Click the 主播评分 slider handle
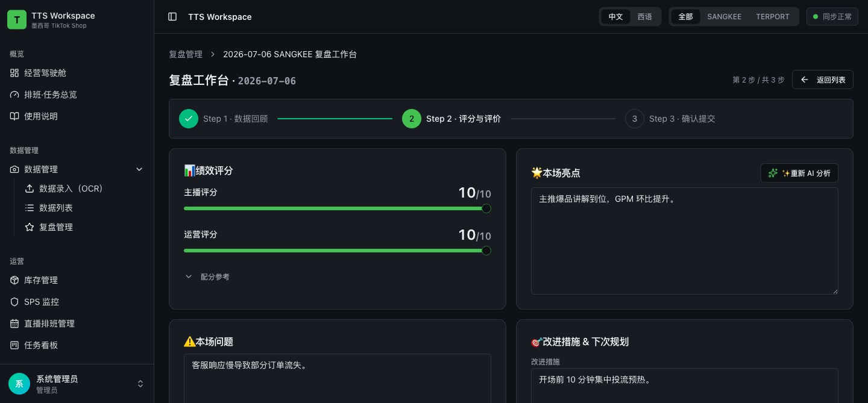The height and width of the screenshot is (403, 868). point(486,208)
